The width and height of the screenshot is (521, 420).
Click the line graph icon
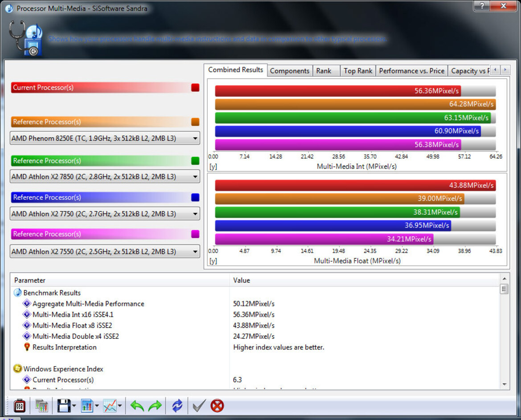tap(110, 406)
